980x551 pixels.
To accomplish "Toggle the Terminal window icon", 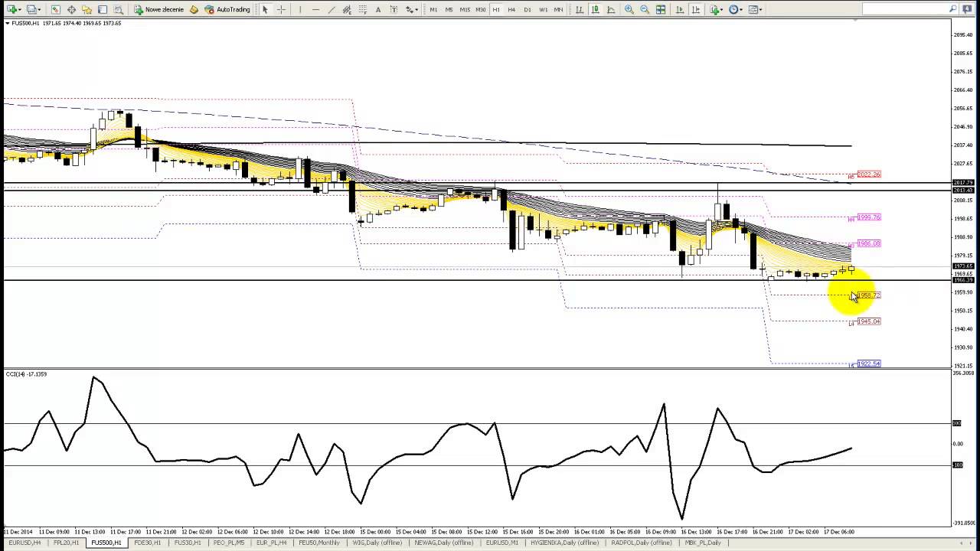I will tap(103, 9).
